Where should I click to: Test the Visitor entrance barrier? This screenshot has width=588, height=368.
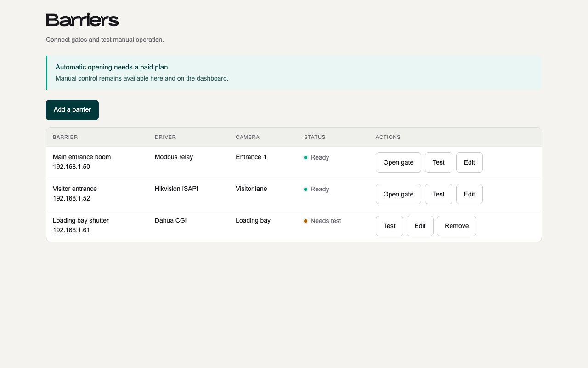pyautogui.click(x=439, y=194)
